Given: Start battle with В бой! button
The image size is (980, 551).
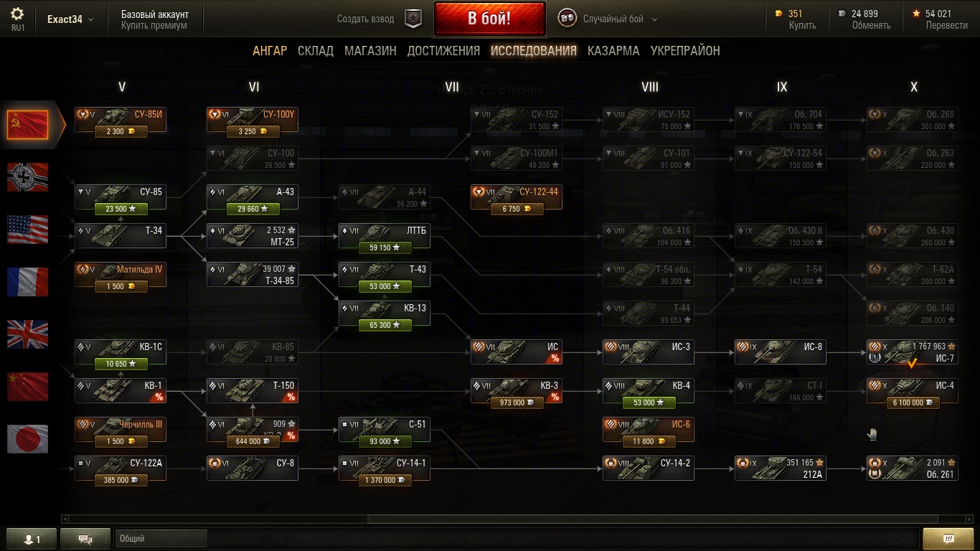Looking at the screenshot, I should [489, 19].
